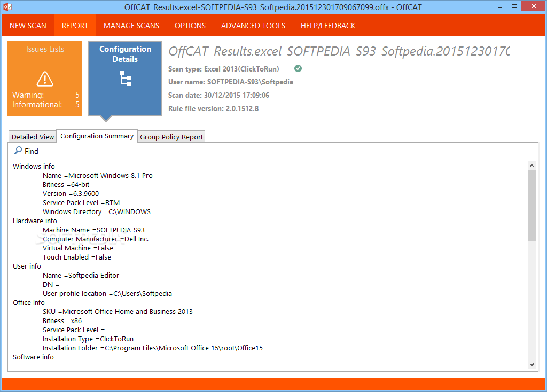Screen dimensions: 547x392
Task: Start a NEW SCAN
Action: pos(28,25)
